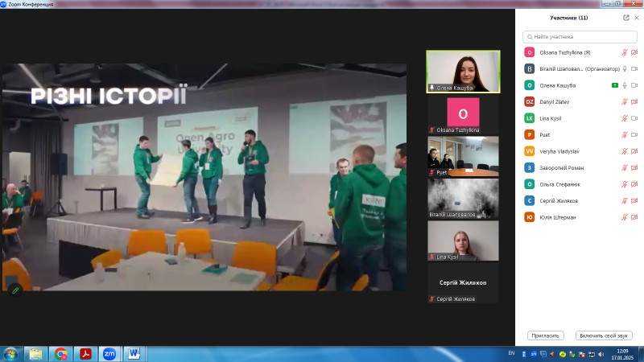The height and width of the screenshot is (362, 644).
Task: Click Puet's video camera icon
Action: coord(634,134)
